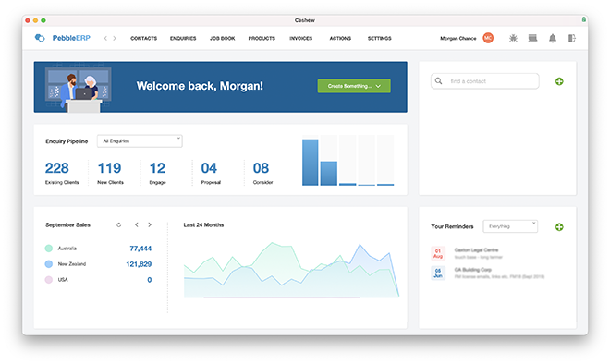Image resolution: width=610 pixels, height=364 pixels.
Task: Click the Australia green legend dot
Action: [x=49, y=249]
